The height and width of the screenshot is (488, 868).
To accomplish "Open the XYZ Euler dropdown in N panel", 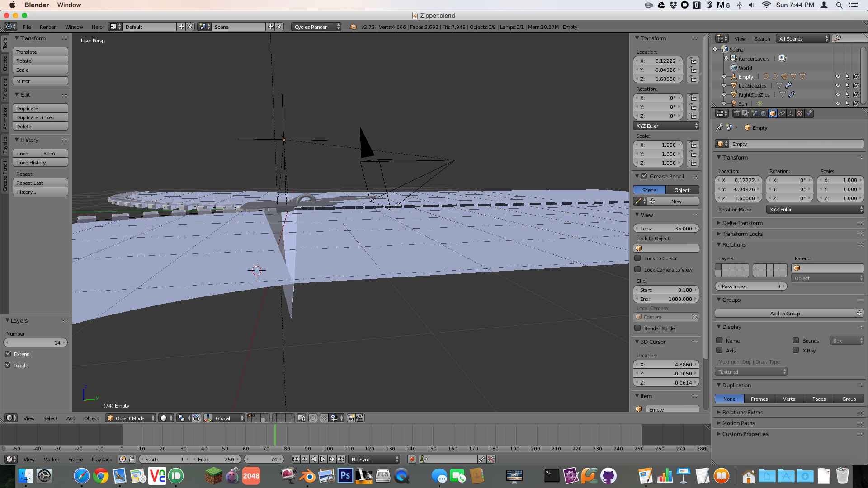I will [666, 126].
